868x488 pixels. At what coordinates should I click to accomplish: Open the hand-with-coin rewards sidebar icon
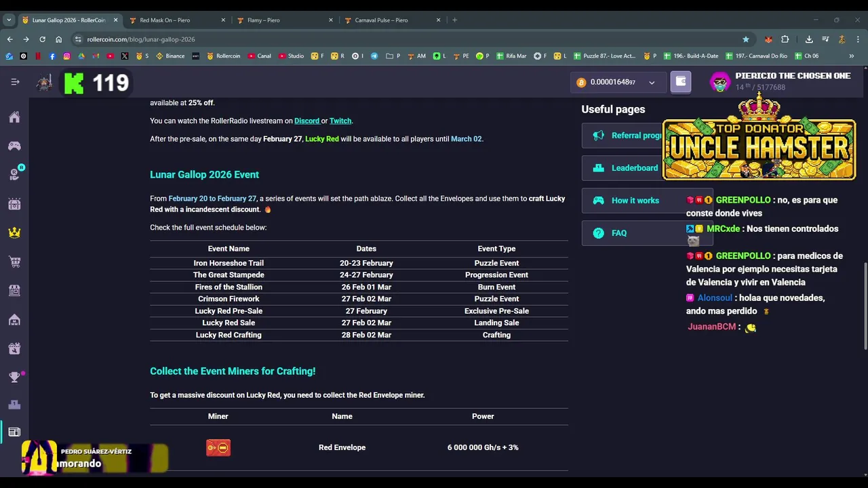[14, 174]
